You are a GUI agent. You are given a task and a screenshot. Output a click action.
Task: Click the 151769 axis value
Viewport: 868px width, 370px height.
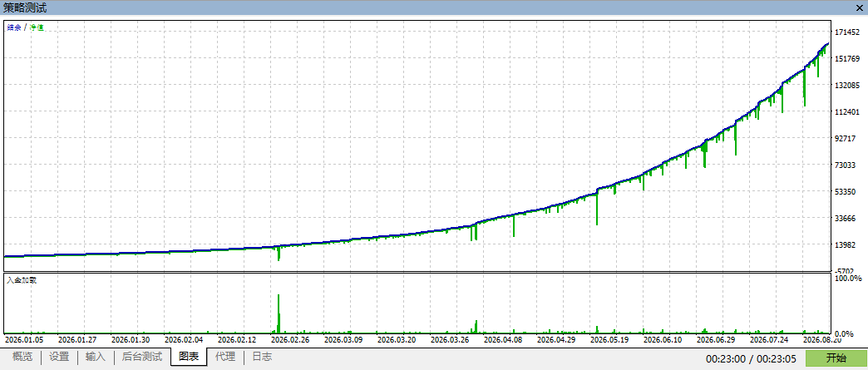click(x=847, y=59)
